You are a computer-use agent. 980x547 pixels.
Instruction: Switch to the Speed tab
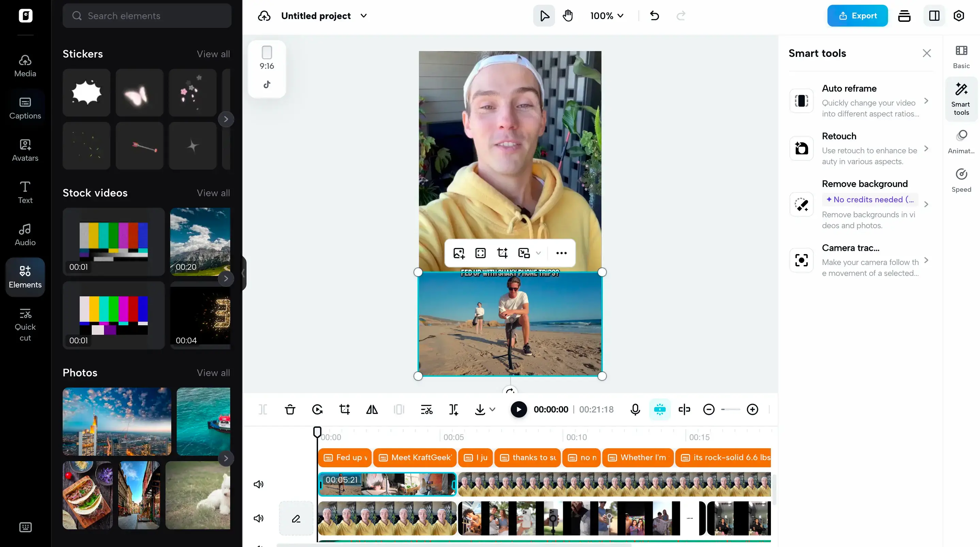(x=961, y=181)
